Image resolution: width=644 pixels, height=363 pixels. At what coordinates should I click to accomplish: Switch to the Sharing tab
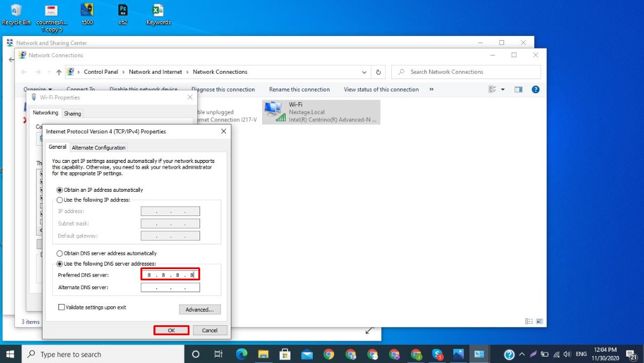pos(72,113)
